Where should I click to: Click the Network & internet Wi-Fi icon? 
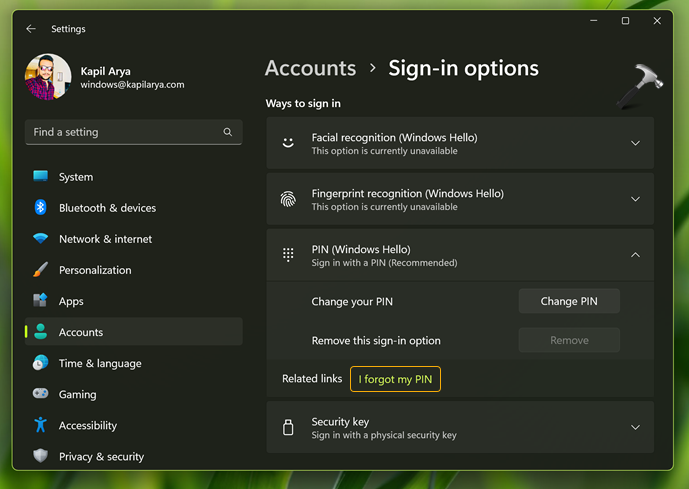pos(40,239)
